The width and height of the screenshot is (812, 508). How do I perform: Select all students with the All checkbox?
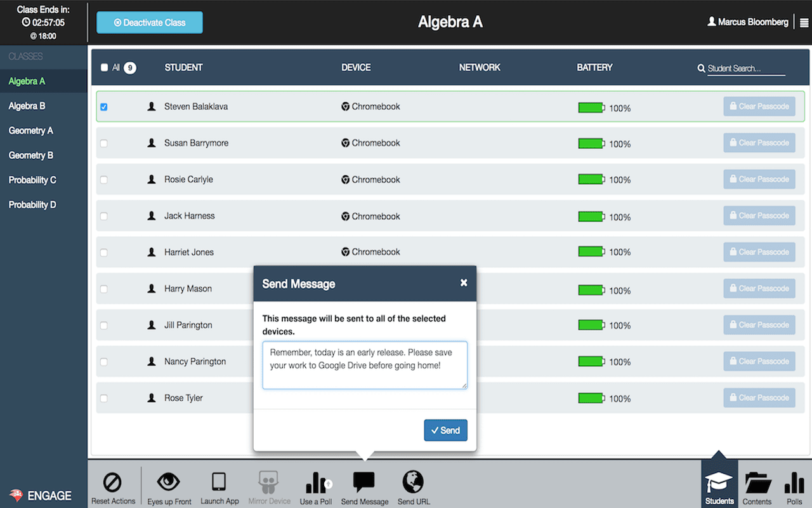[x=104, y=67]
